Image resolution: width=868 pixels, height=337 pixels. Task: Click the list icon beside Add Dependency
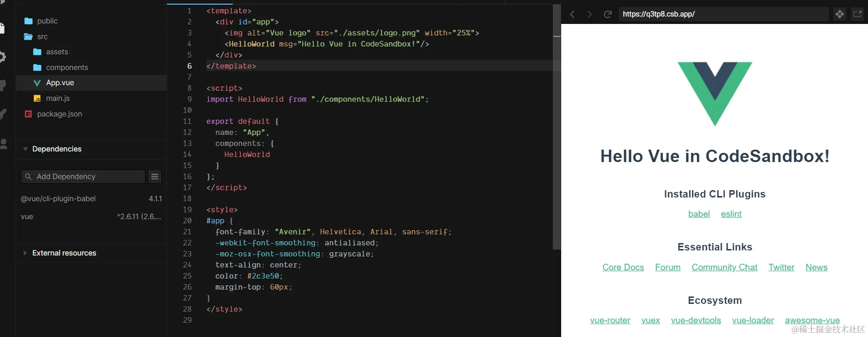(155, 176)
